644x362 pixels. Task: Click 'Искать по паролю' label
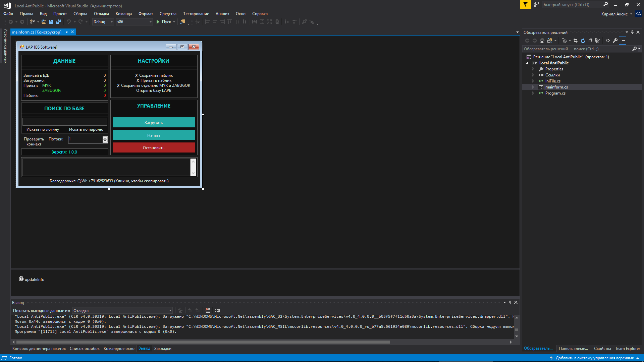coord(86,129)
